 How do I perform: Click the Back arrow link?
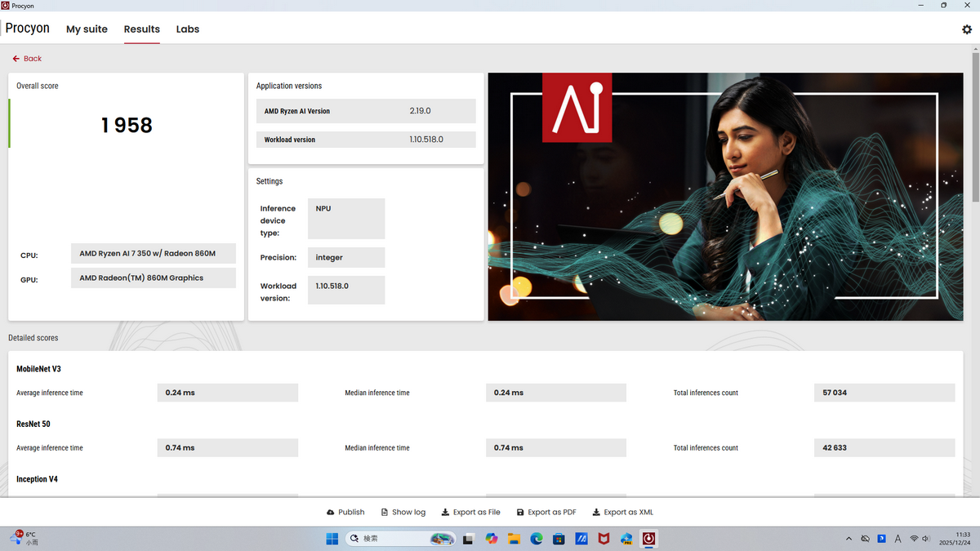tap(27, 59)
